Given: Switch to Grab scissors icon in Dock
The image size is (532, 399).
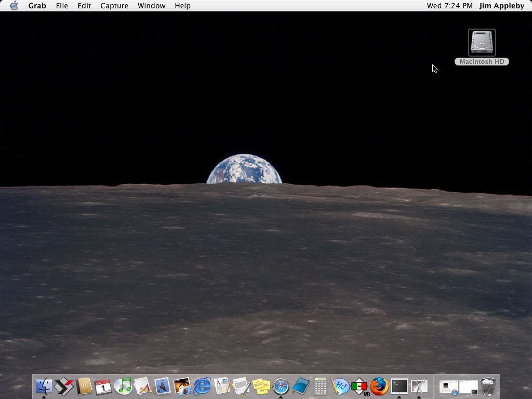Looking at the screenshot, I should (419, 386).
